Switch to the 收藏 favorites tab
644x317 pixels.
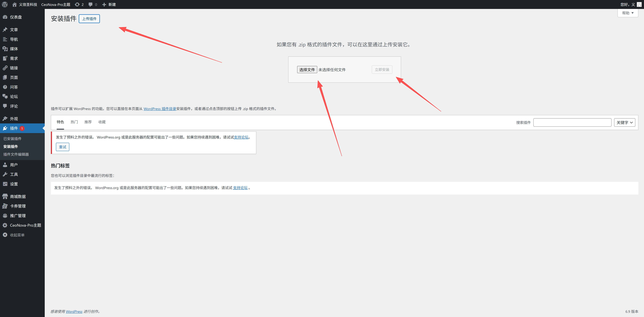pyautogui.click(x=102, y=122)
